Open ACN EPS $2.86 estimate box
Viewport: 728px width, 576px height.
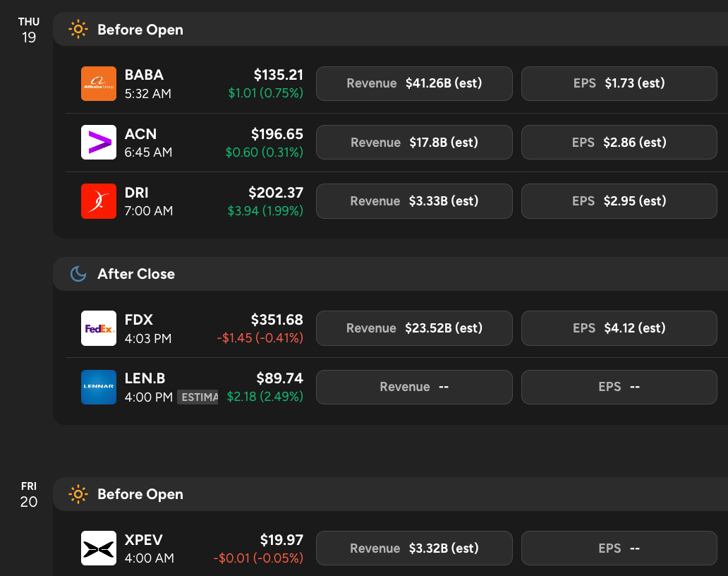point(619,142)
